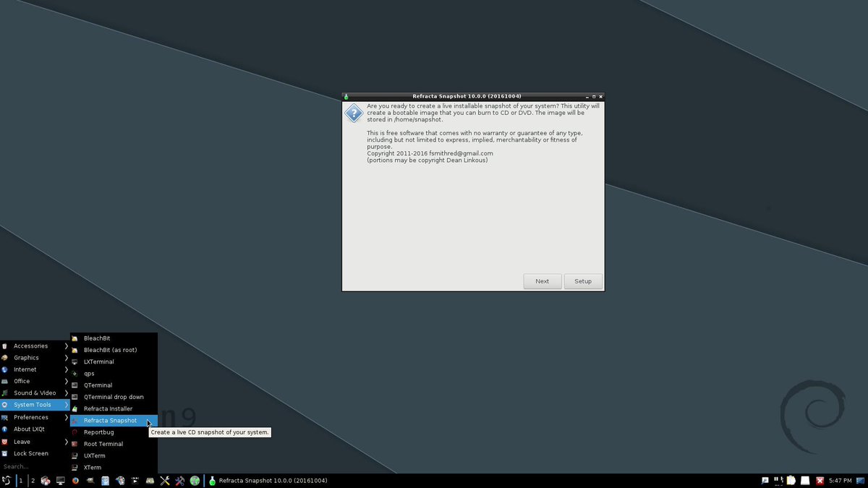The width and height of the screenshot is (868, 488).
Task: Click the 5:47 PM clock
Action: (841, 481)
